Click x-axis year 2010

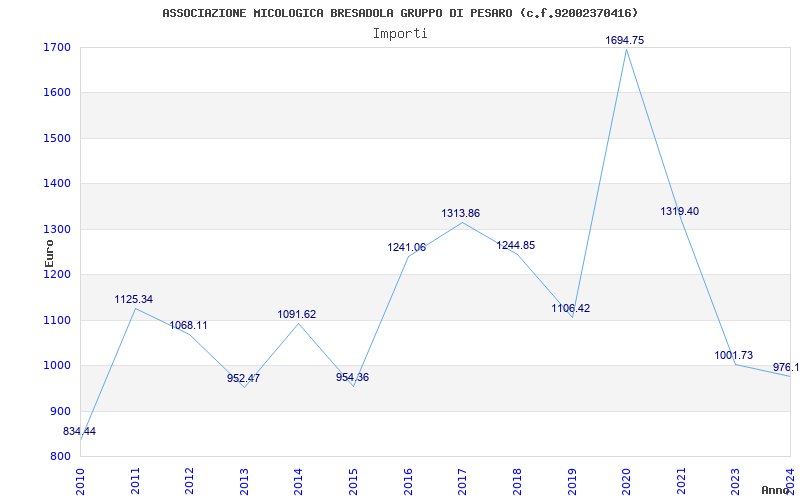[81, 482]
